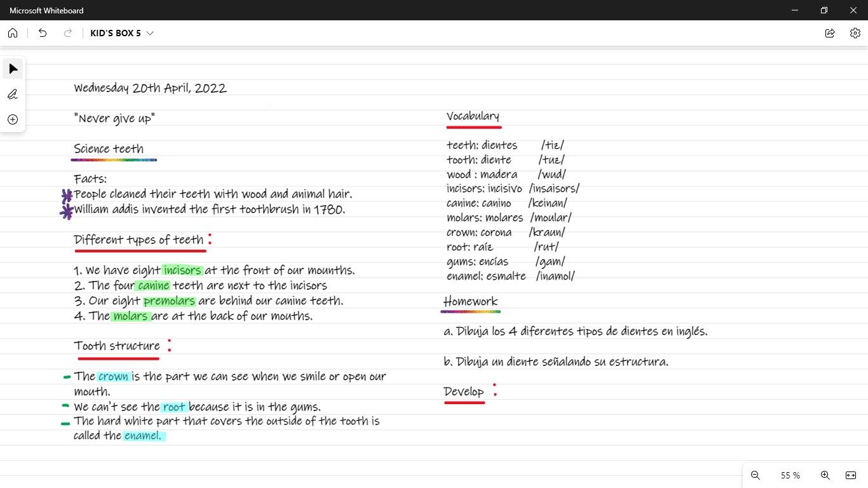Click the Redo arrow icon
Screen dimensions: 868x488
click(68, 33)
